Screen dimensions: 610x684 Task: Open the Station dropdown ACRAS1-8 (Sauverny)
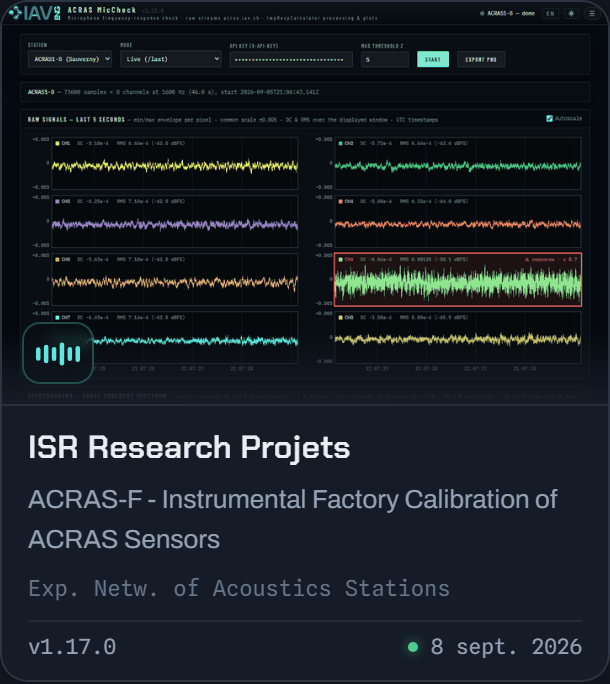tap(70, 59)
